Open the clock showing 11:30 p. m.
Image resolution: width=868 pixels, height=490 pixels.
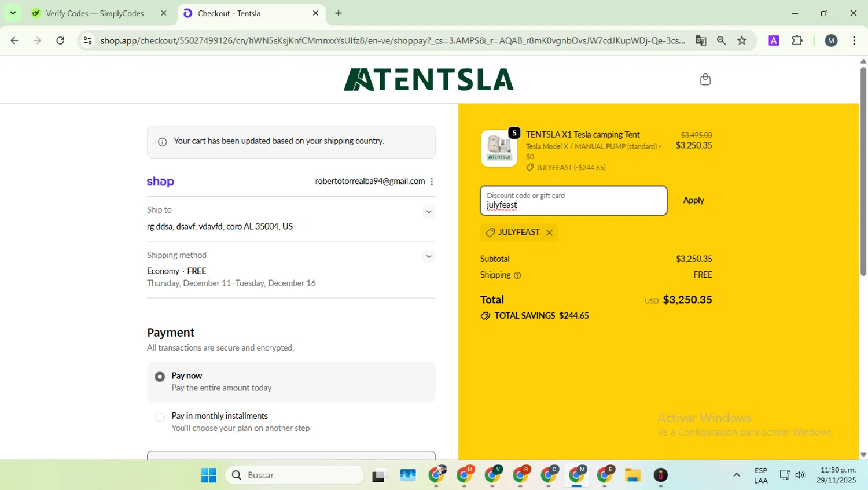click(x=837, y=476)
